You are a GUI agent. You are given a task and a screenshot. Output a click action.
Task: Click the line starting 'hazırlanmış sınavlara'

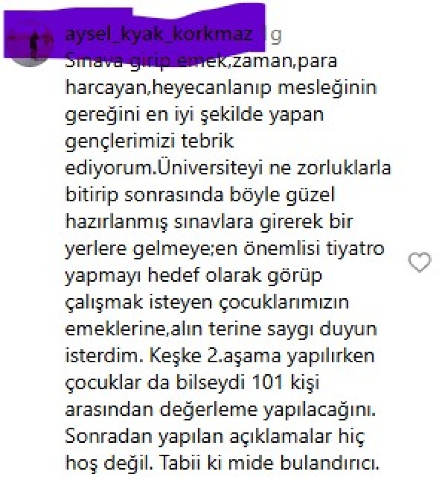tap(209, 222)
